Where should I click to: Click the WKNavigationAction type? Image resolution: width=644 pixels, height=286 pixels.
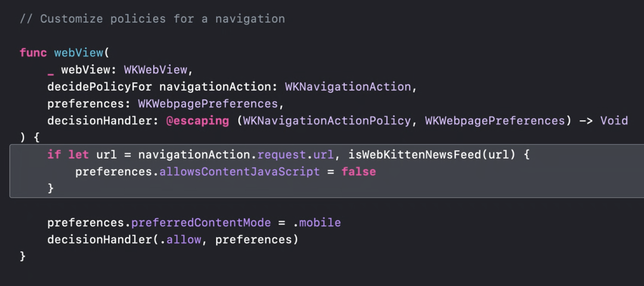(x=348, y=87)
